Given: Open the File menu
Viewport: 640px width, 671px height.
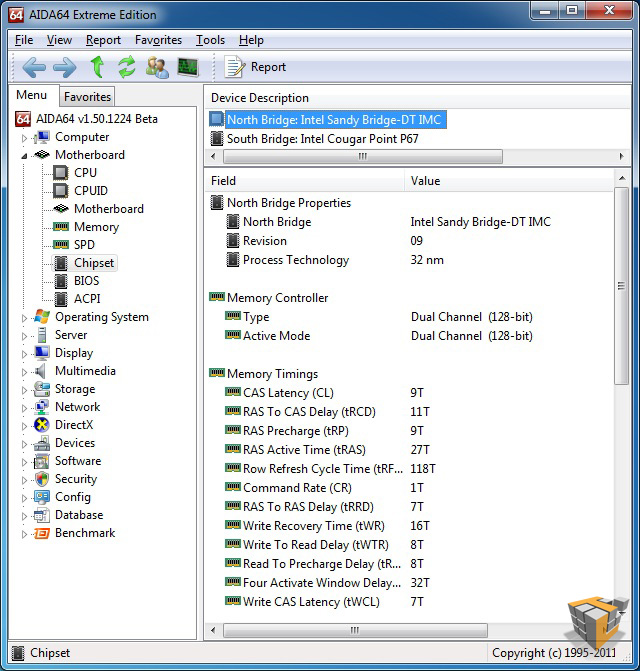Looking at the screenshot, I should point(24,40).
